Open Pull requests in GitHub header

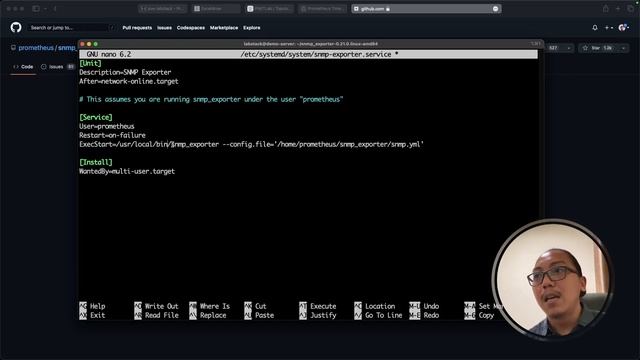pos(137,28)
